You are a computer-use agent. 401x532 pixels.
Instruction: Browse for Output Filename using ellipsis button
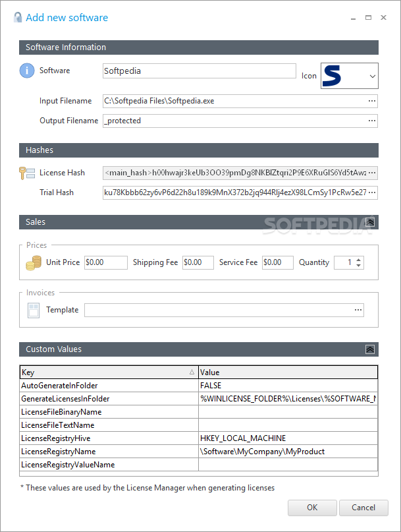click(372, 121)
